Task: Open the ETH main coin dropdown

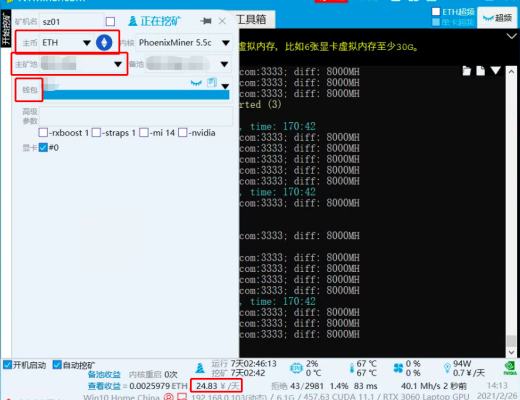Action: (87, 43)
